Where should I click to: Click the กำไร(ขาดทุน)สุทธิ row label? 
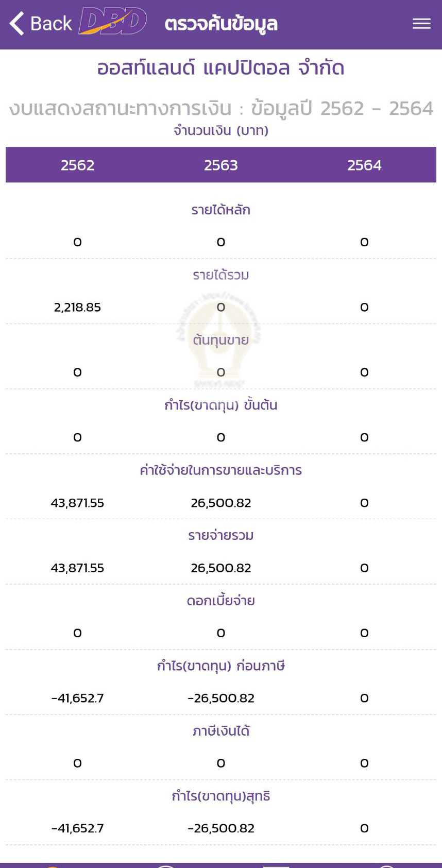(x=221, y=796)
